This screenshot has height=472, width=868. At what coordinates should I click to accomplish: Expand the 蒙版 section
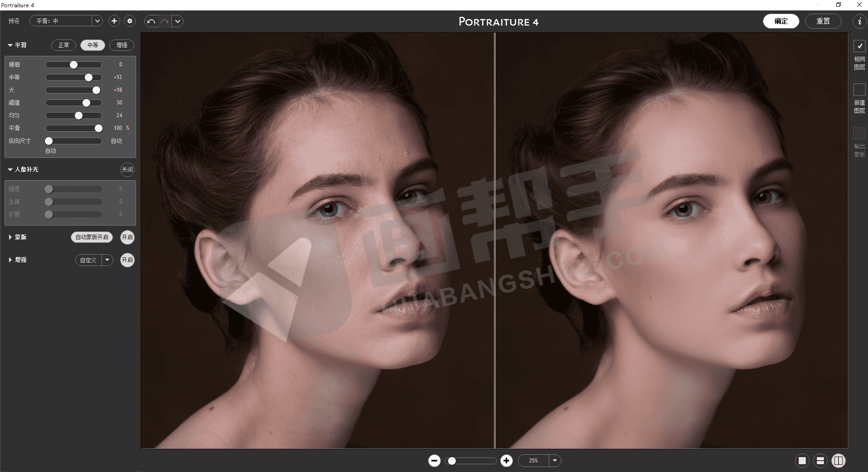pos(10,237)
